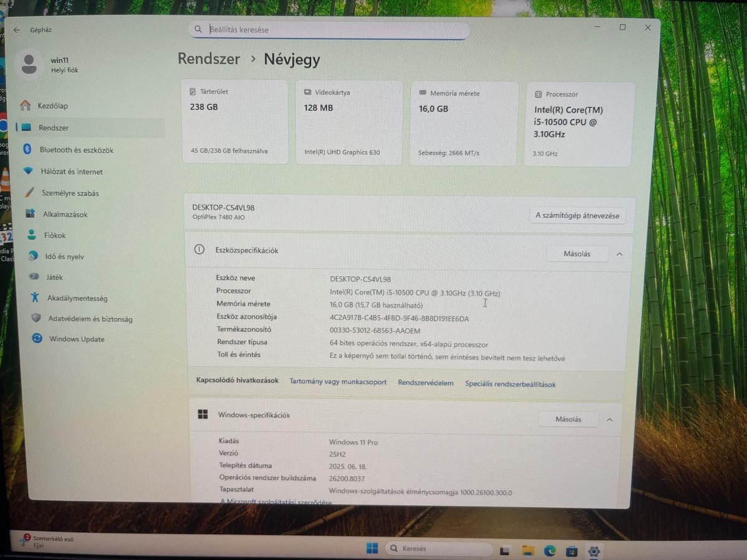The image size is (747, 560).
Task: Select Fiókok in the sidebar
Action: tap(55, 236)
